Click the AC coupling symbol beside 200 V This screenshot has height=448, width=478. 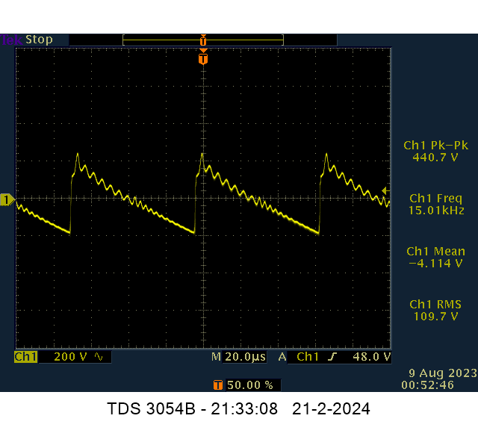(x=99, y=357)
